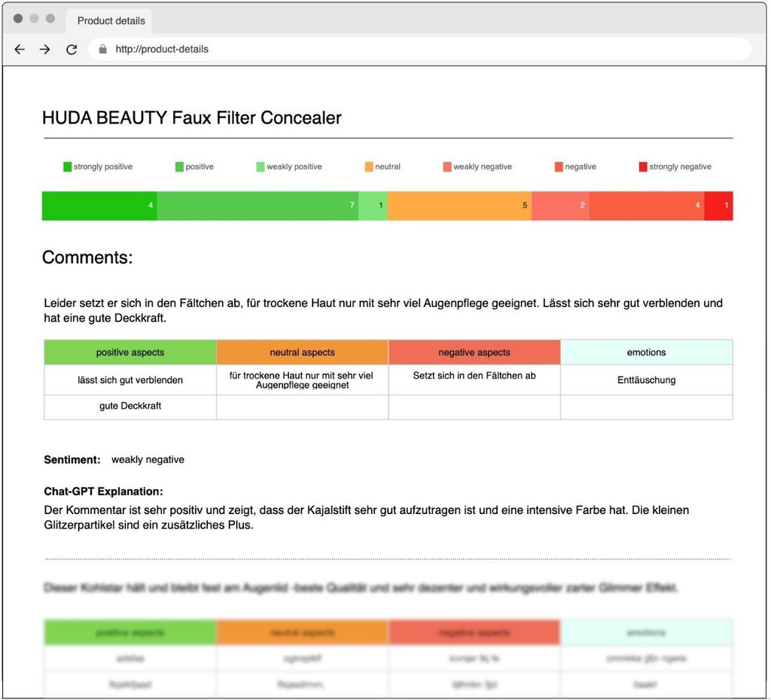The width and height of the screenshot is (771, 700).
Task: Select the weakly negative bar segment showing 2
Action: [560, 205]
